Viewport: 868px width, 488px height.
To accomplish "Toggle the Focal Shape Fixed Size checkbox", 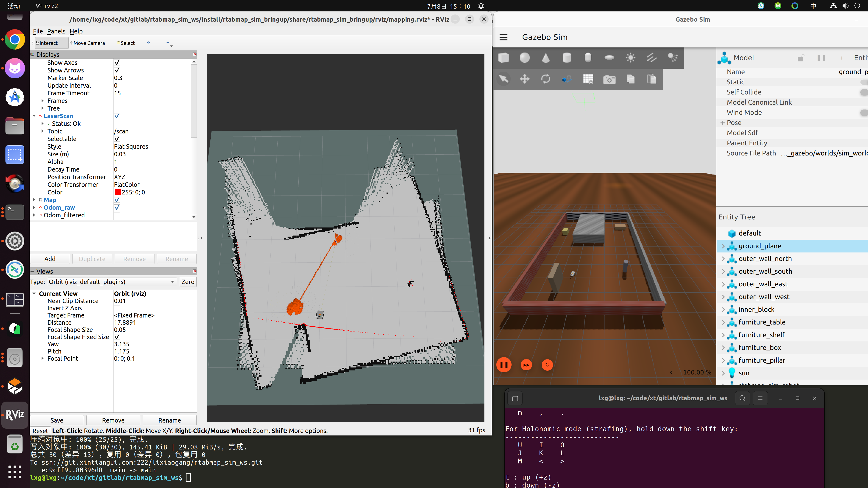I will 117,337.
